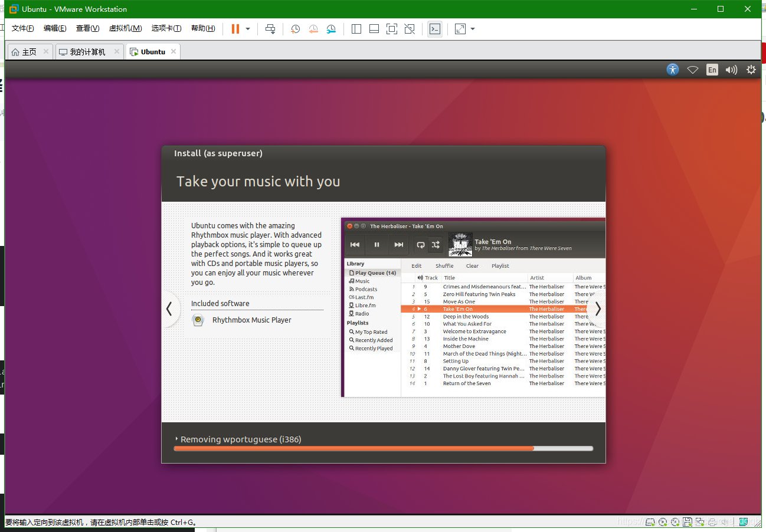Open the 选项卡(T) menu

tap(166, 28)
